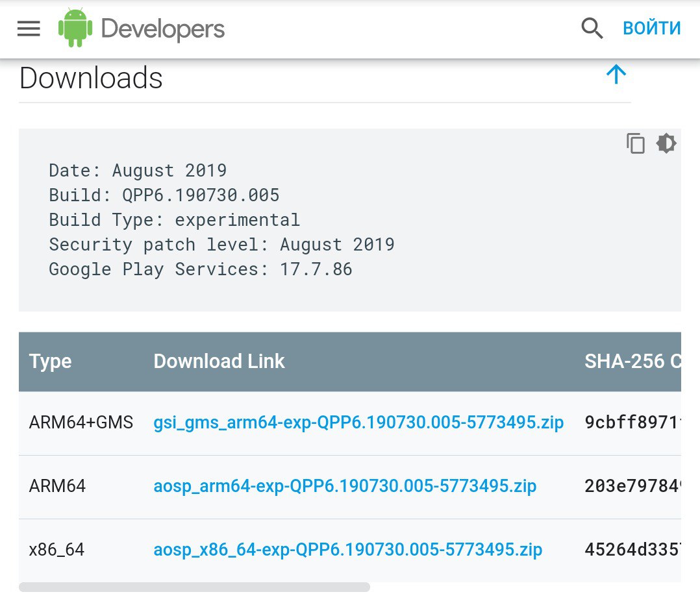The width and height of the screenshot is (700, 603).
Task: Download gsi_gms_arm64-exp-QPP6.190730.005-5773495.zip
Action: (358, 423)
